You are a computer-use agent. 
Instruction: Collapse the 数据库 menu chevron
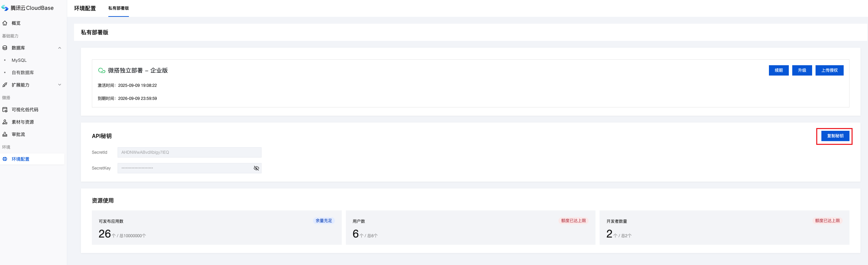click(x=60, y=48)
